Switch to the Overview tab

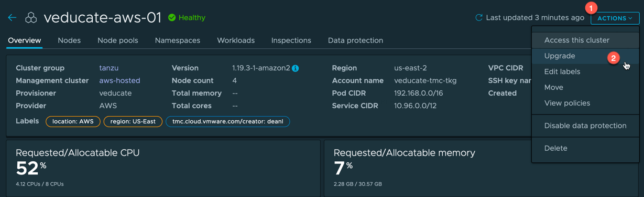tap(25, 40)
